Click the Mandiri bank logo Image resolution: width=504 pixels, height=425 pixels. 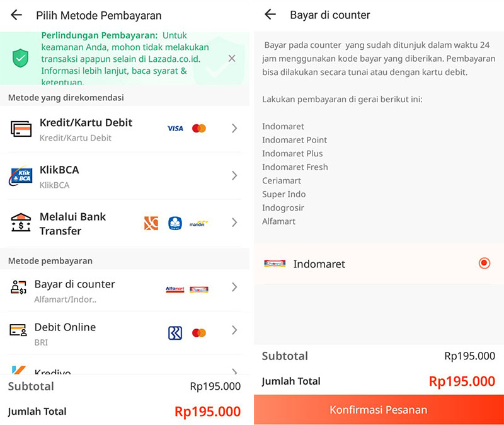click(199, 223)
